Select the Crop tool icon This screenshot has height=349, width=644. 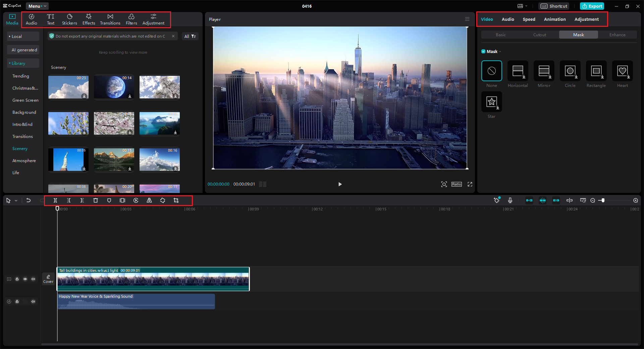[x=176, y=200]
